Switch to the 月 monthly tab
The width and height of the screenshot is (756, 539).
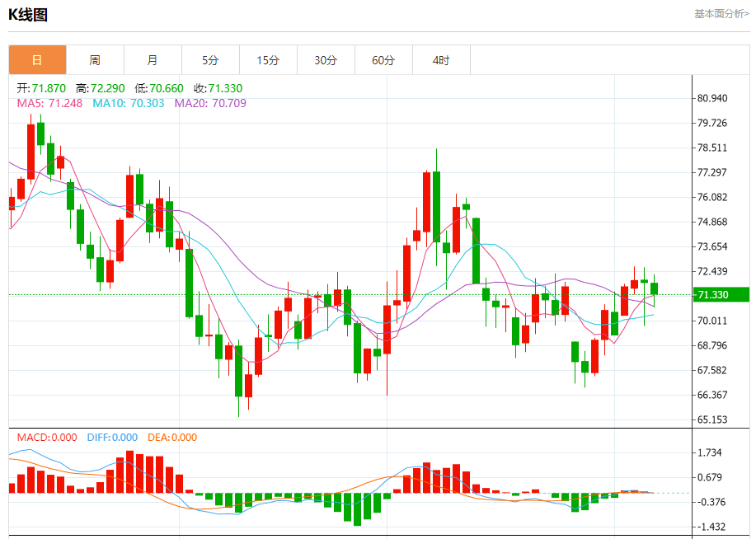coord(153,60)
